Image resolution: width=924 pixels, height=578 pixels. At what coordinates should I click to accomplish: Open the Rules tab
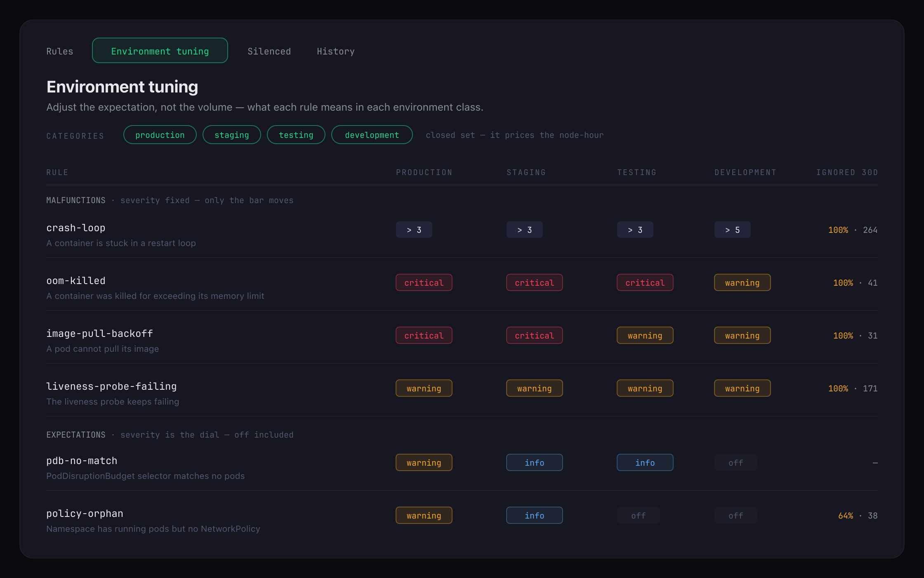point(59,51)
